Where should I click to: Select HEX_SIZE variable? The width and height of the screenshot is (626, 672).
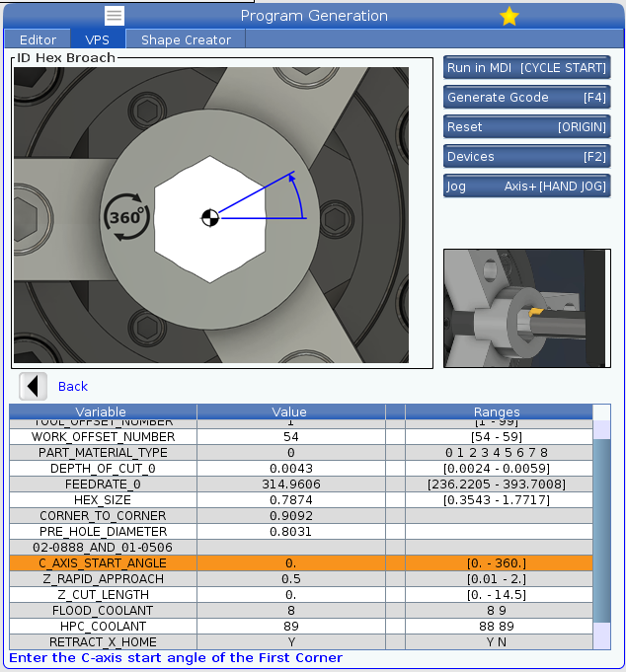[103, 500]
